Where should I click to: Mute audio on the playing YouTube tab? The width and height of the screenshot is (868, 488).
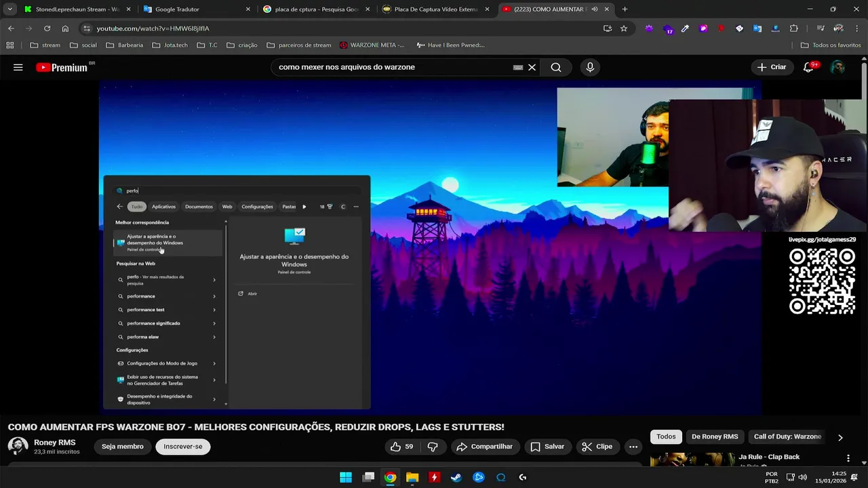[595, 9]
